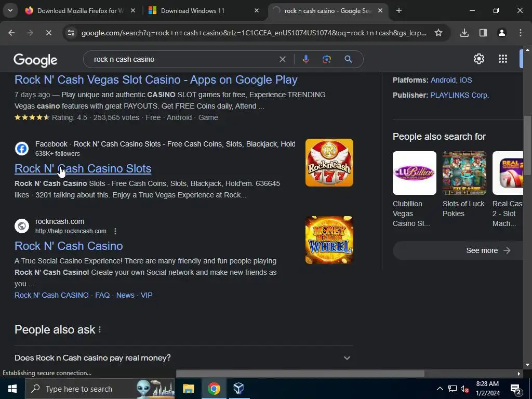The height and width of the screenshot is (399, 532).
Task: Open Rock N' Cash Casino result title
Action: (x=69, y=246)
